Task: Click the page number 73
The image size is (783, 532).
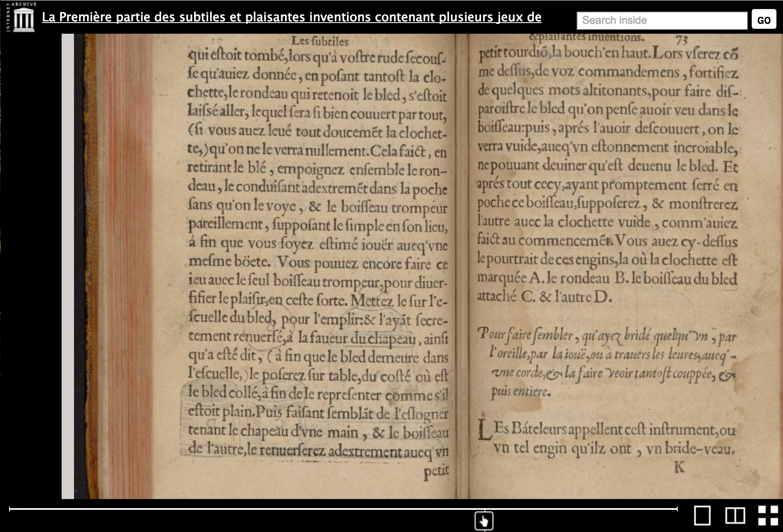Action: 681,40
